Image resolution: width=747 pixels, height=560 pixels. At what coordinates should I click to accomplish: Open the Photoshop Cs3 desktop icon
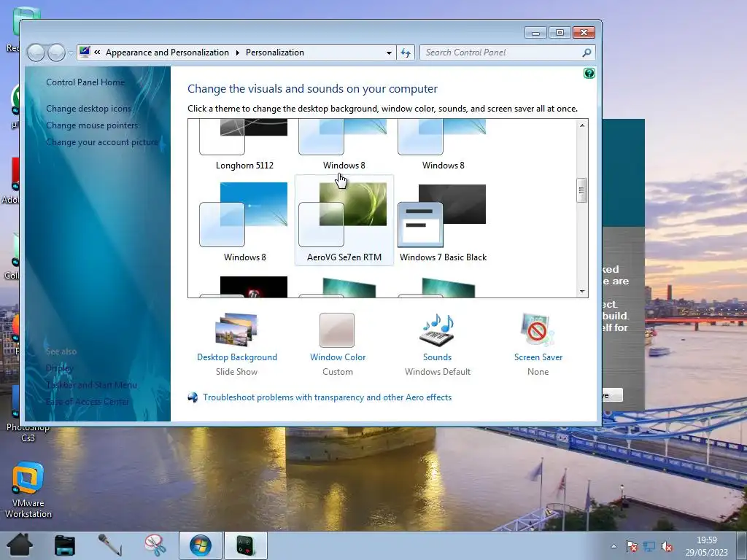pos(28,414)
